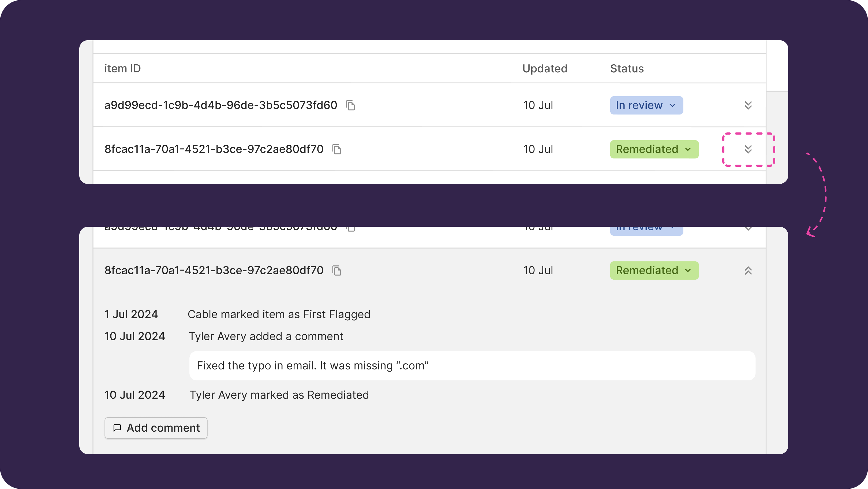868x489 pixels.
Task: Collapse the expanded 8fcac11a row
Action: (x=748, y=271)
